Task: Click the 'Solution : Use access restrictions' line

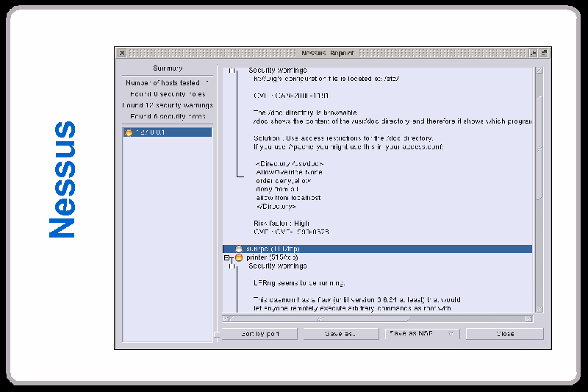Action: click(x=343, y=138)
